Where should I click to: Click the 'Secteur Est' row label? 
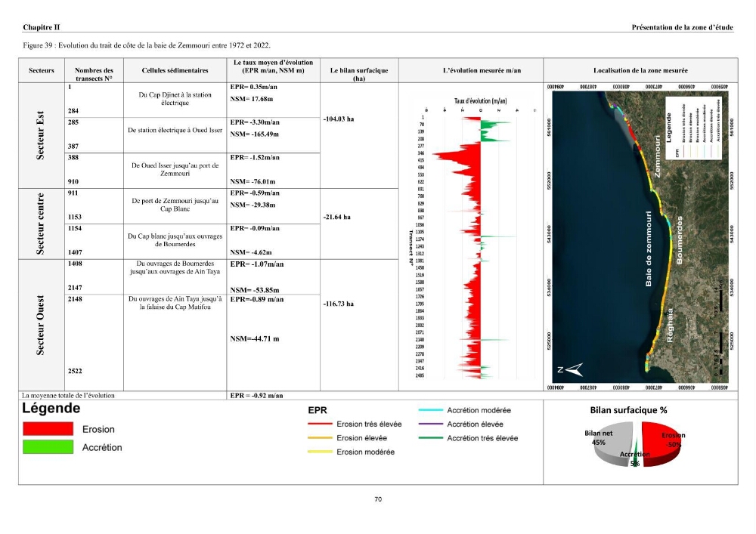[x=41, y=135]
